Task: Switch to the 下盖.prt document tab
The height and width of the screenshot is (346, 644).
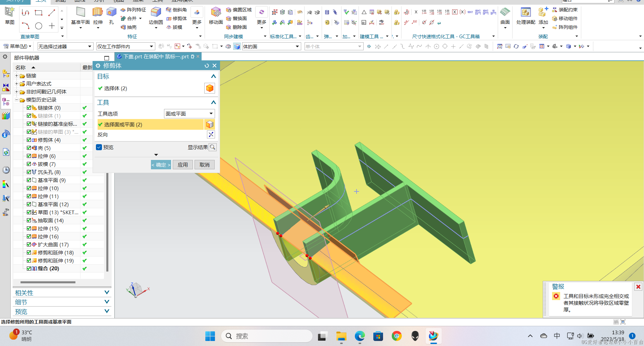Action: point(156,57)
